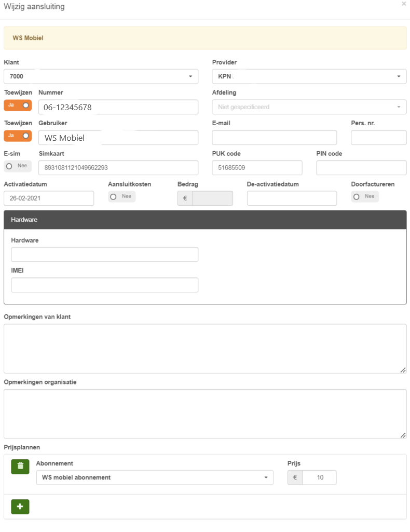Click the Hardware section header bar
410x532 pixels.
[x=205, y=220]
